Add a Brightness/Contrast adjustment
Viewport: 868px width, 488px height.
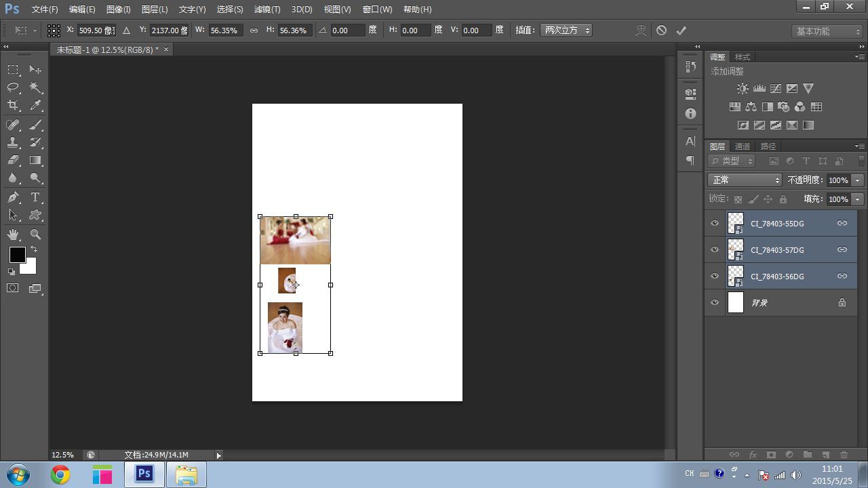click(743, 88)
